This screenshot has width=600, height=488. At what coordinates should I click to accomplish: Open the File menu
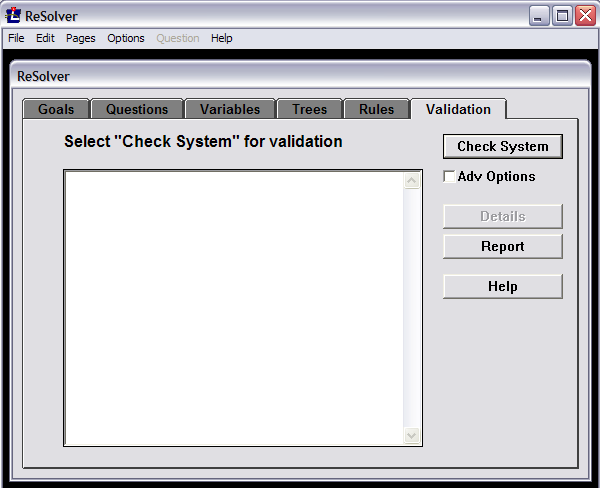click(x=16, y=38)
